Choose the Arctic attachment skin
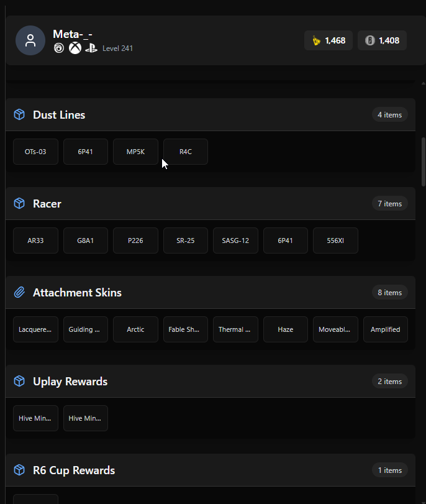This screenshot has width=426, height=504. (135, 329)
